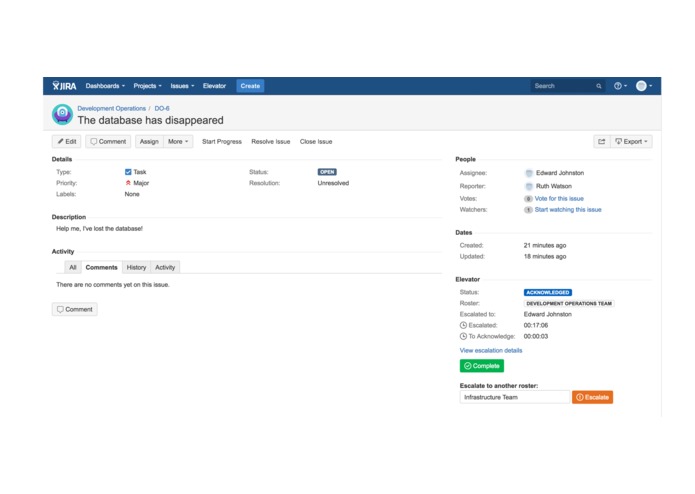
Task: Click the None labels value
Action: pos(132,194)
